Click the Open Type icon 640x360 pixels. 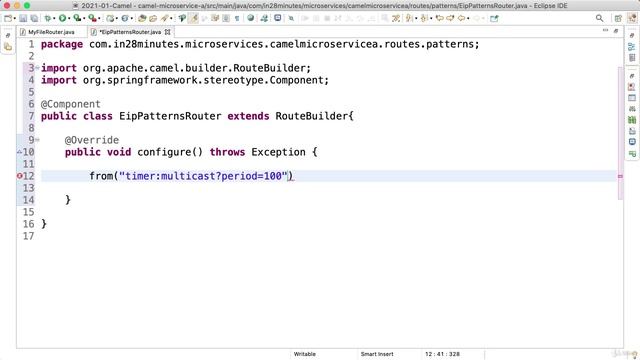[x=142, y=18]
